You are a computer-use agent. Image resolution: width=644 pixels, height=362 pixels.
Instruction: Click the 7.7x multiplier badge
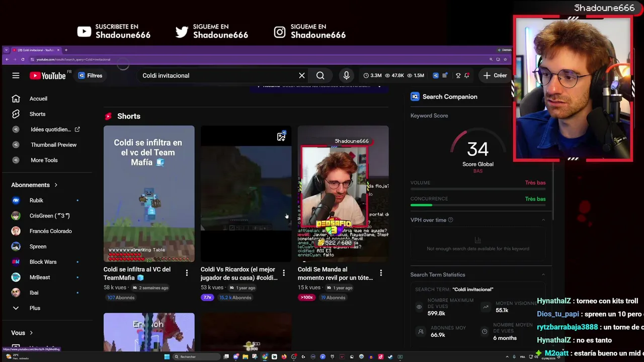pos(207,298)
